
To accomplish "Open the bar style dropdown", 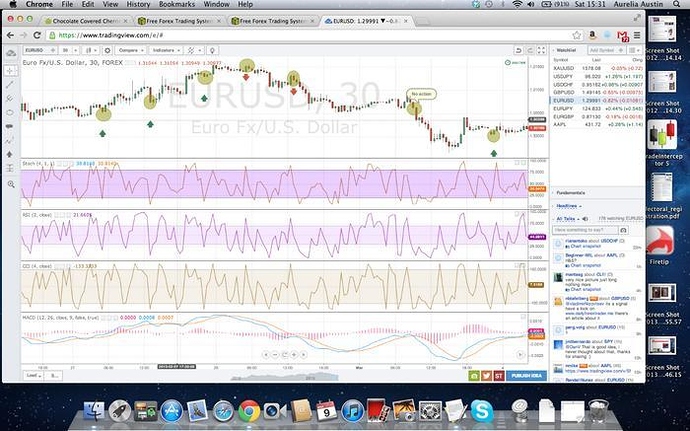I will [x=91, y=51].
